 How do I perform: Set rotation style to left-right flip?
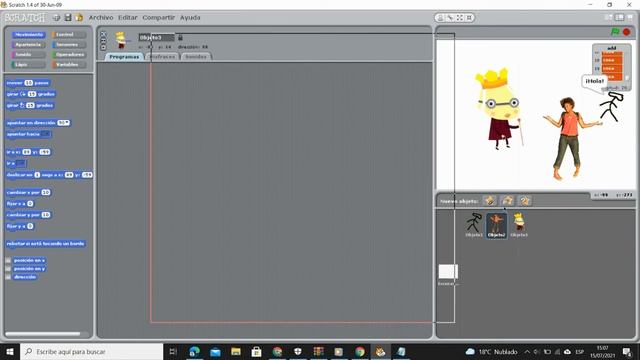click(103, 41)
